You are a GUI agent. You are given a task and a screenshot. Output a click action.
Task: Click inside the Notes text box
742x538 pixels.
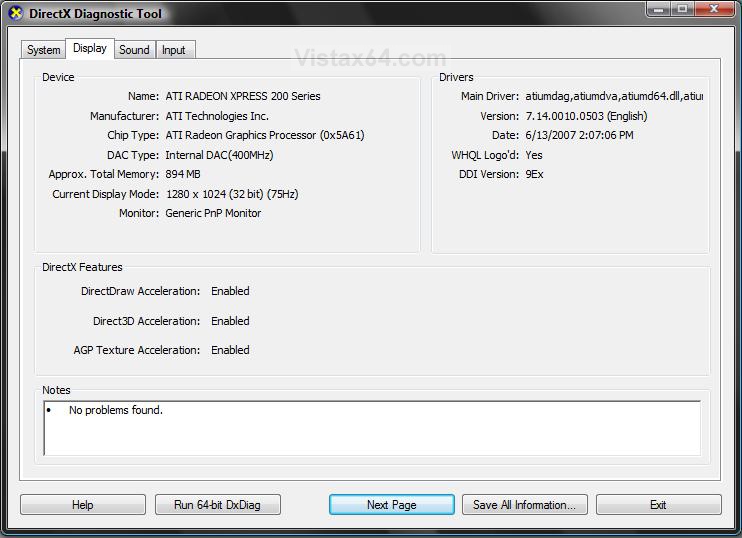pos(372,428)
